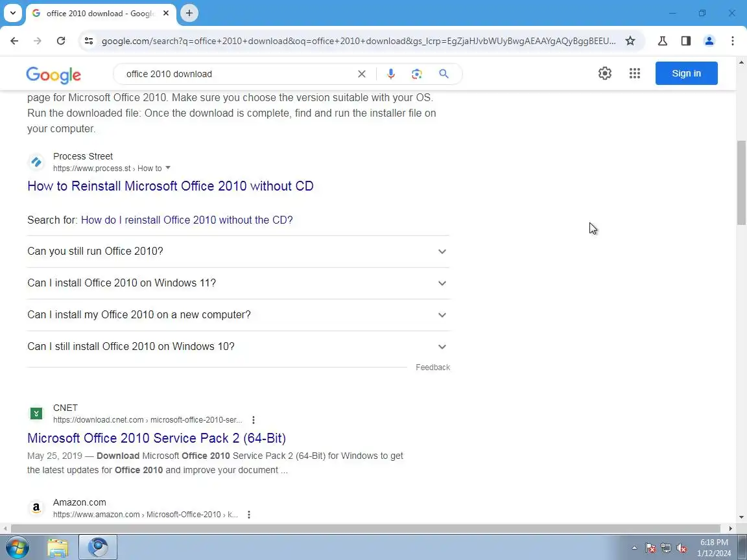
Task: Open site information icon in address bar
Action: tap(89, 41)
